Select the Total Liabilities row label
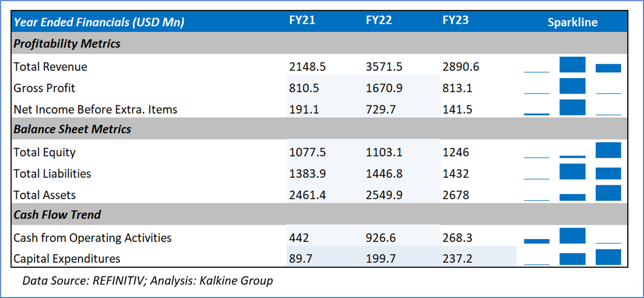This screenshot has width=644, height=298. point(52,174)
